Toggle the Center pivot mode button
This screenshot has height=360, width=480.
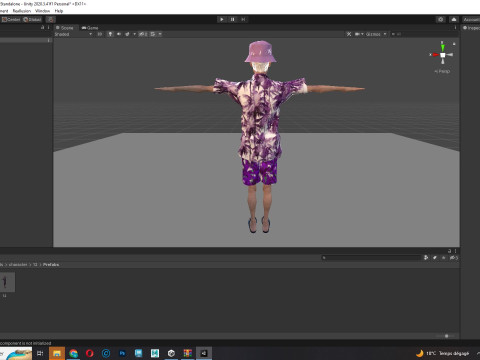pos(11,19)
